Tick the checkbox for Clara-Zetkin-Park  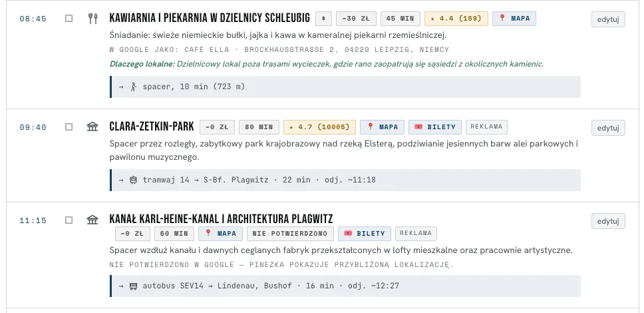(69, 127)
